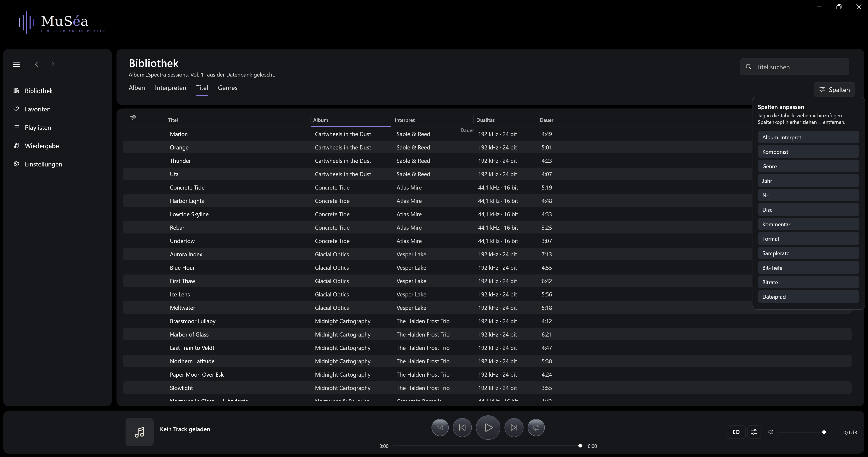Skip to next track
Screen dimensions: 868x457
(514, 428)
